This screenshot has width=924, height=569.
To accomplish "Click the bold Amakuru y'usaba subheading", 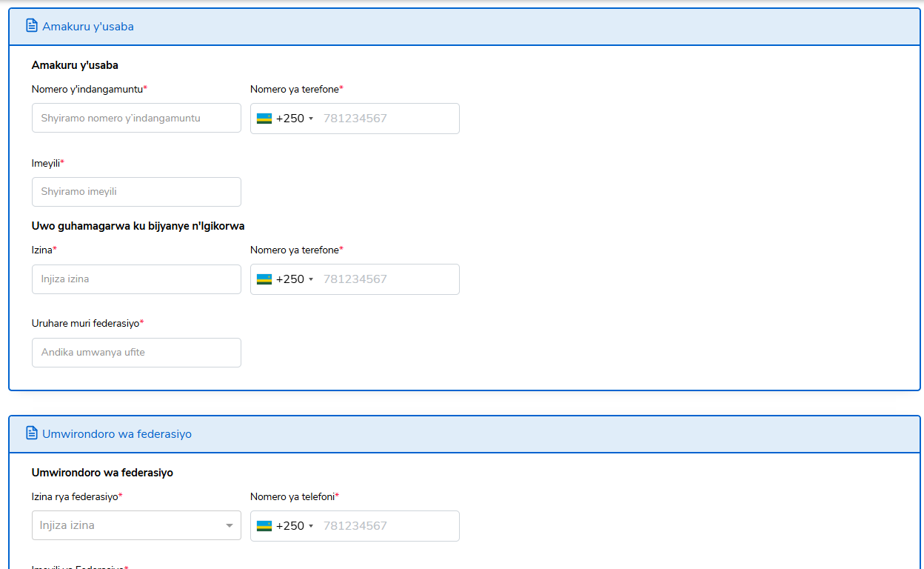I will coord(75,65).
